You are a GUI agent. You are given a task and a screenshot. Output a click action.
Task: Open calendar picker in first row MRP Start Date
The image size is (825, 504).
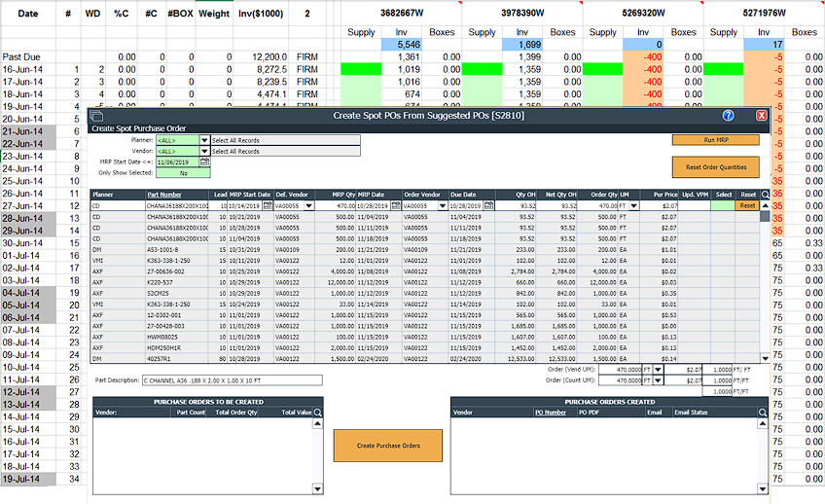tap(269, 206)
